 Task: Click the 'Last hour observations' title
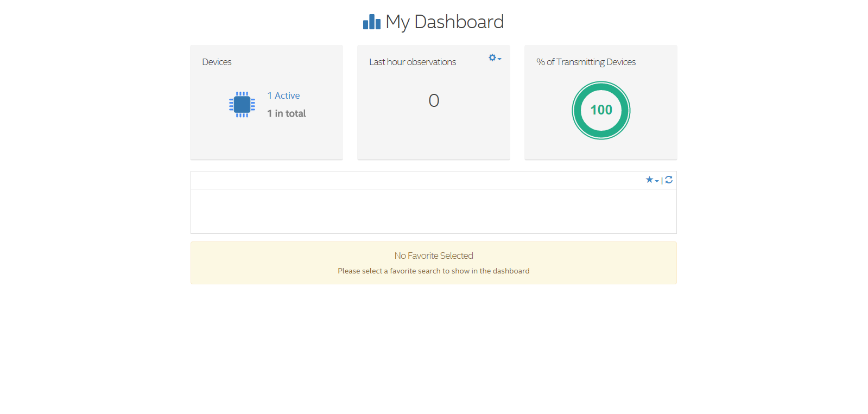point(413,62)
